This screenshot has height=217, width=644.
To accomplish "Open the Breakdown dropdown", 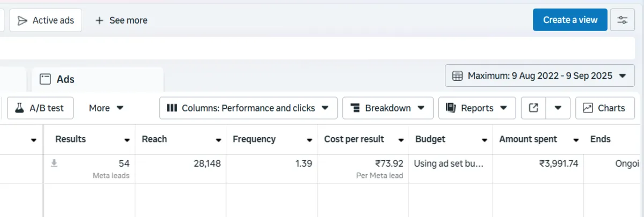I will [x=387, y=108].
